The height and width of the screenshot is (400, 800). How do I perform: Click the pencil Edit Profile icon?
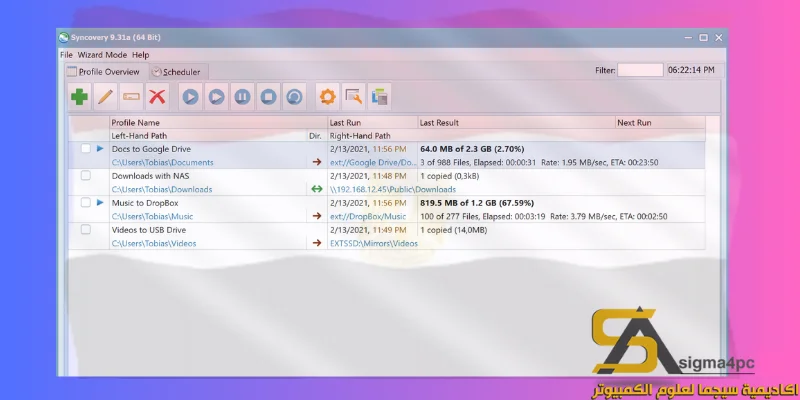(x=106, y=96)
